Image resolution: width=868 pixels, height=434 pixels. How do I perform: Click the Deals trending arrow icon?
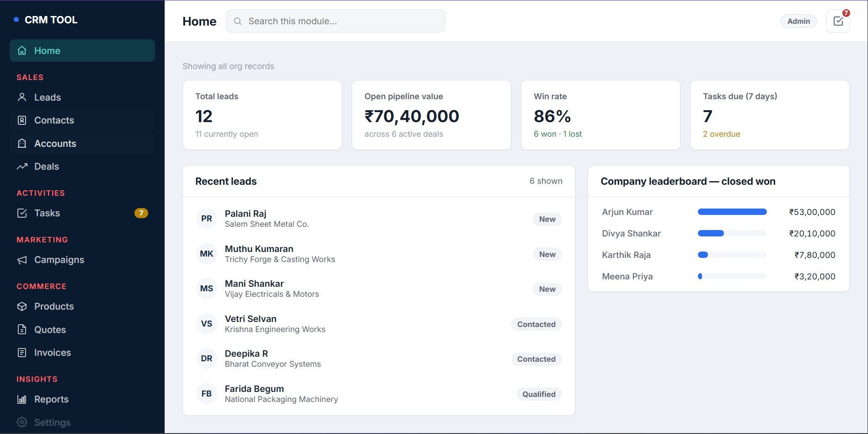(x=22, y=166)
